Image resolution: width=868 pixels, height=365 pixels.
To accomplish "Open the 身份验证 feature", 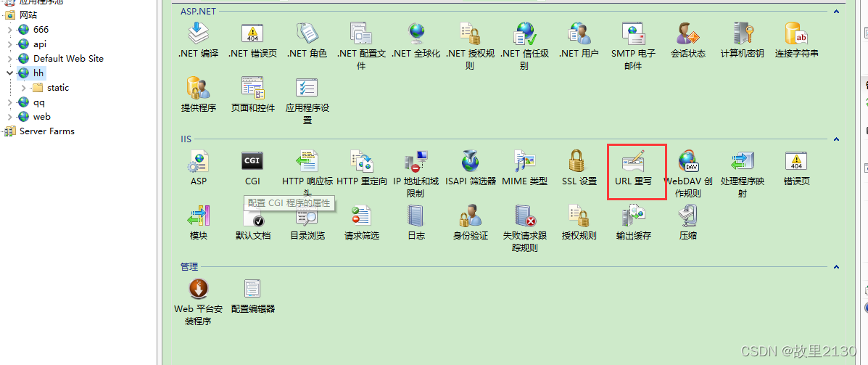I will click(x=470, y=222).
